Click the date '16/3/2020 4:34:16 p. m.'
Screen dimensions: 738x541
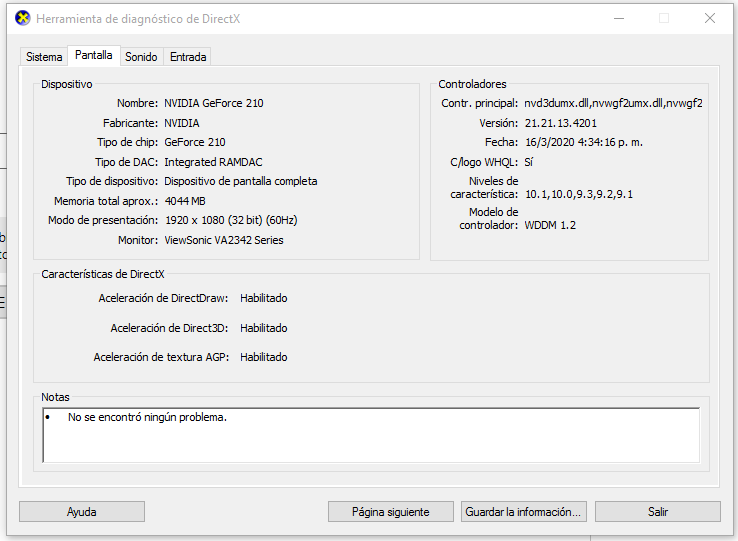tap(584, 142)
